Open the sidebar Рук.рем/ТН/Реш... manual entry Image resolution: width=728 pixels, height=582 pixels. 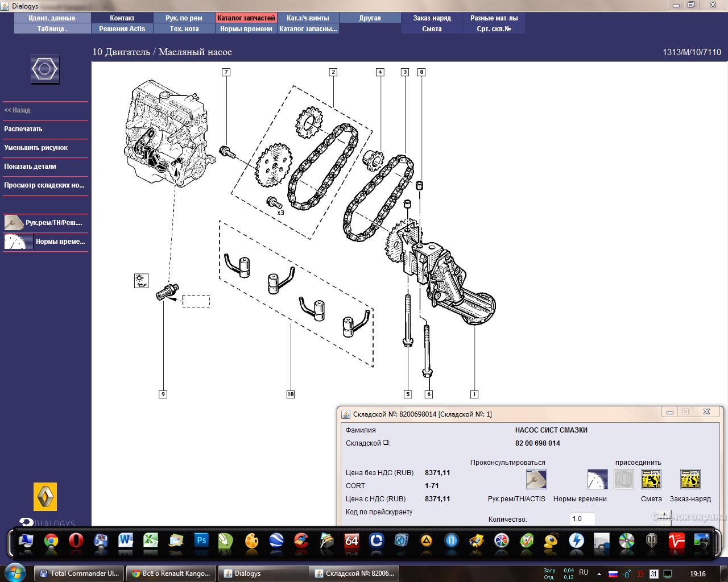tap(45, 223)
